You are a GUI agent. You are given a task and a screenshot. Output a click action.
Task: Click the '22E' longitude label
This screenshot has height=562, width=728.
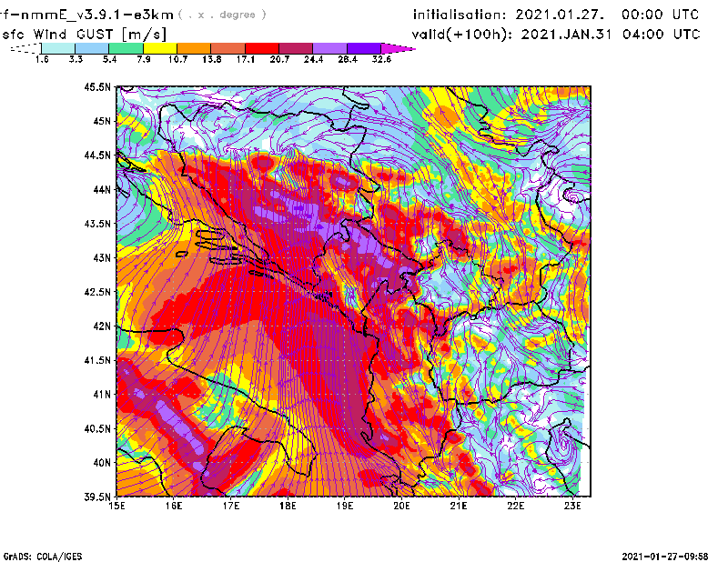coord(516,506)
